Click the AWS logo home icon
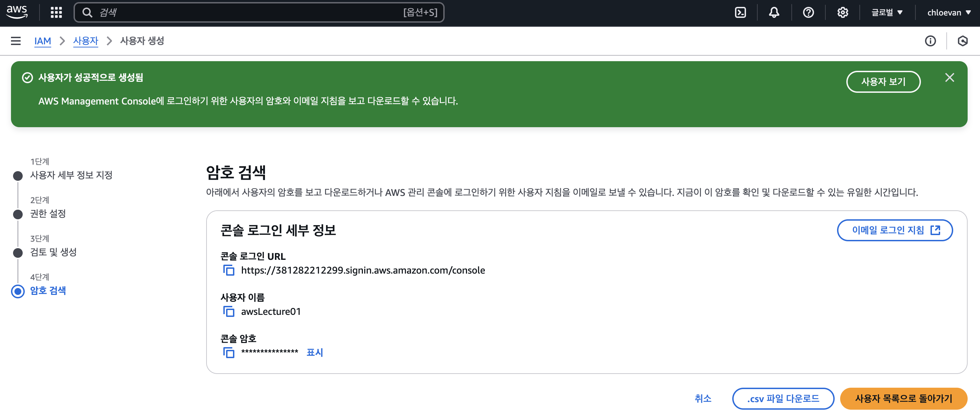Screen dimensions: 980x420 (17, 12)
